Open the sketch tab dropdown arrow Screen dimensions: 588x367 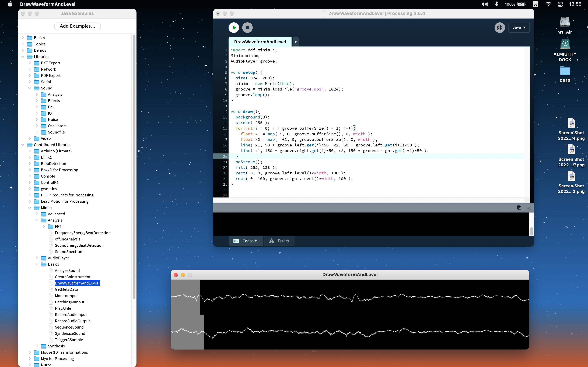point(295,42)
